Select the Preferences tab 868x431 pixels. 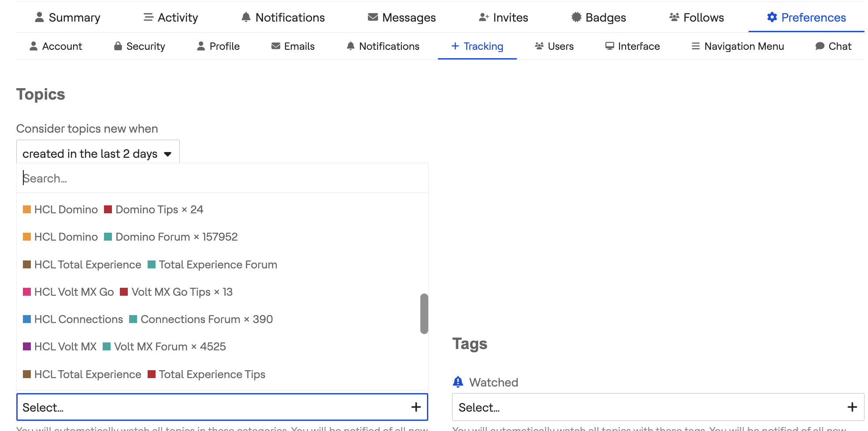pos(806,17)
